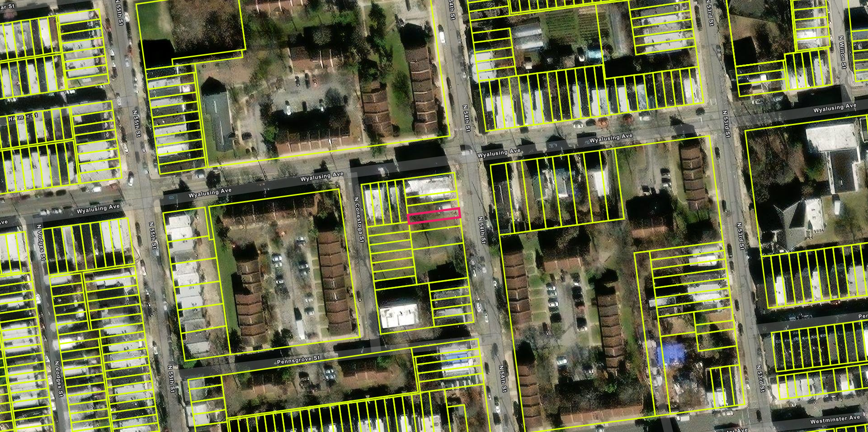Click the Wyalusing Ave and N 54th St intersection

pos(466,151)
